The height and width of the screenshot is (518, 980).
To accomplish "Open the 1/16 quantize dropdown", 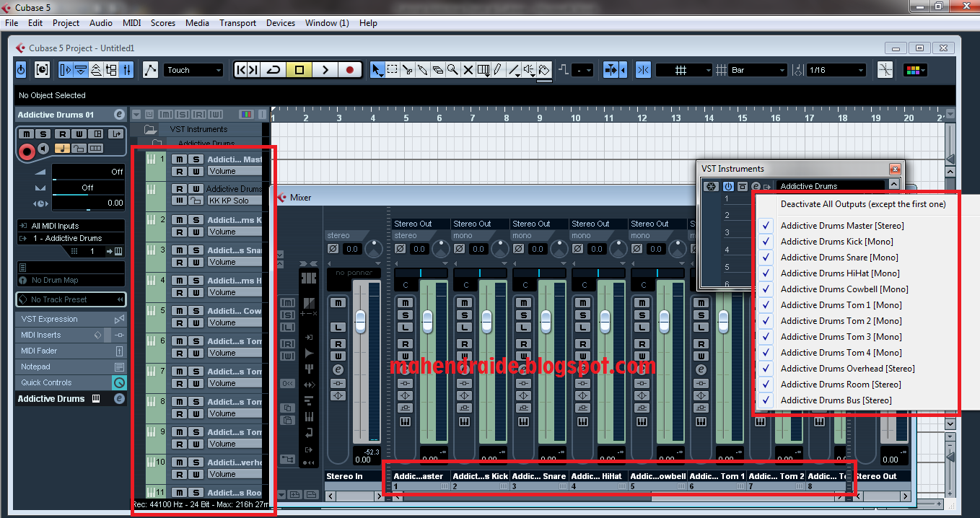I will [x=836, y=70].
